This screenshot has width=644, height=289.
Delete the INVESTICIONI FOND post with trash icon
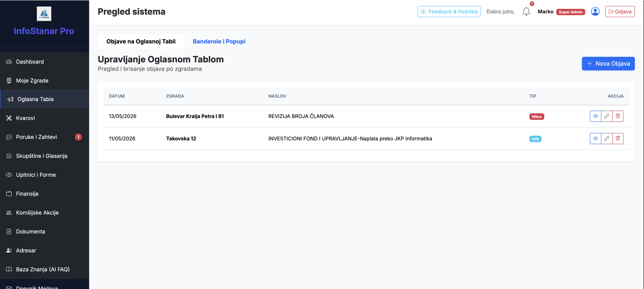tap(618, 139)
